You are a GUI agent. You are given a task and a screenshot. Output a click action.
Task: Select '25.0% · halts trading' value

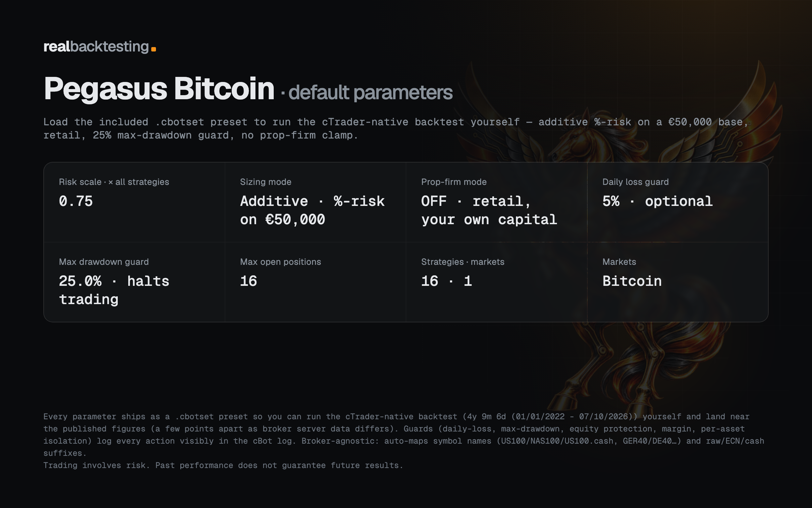[114, 290]
